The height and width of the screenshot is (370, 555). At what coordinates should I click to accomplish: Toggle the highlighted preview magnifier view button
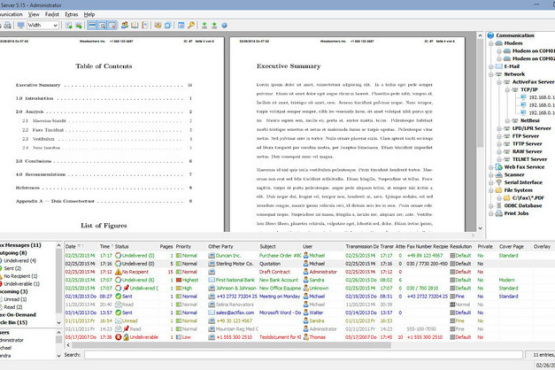tap(102, 25)
